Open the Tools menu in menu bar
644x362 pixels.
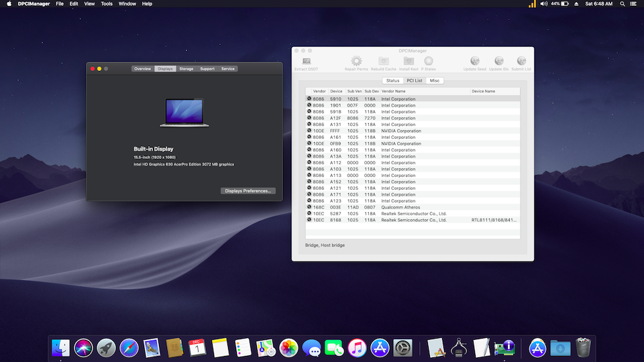coord(107,4)
